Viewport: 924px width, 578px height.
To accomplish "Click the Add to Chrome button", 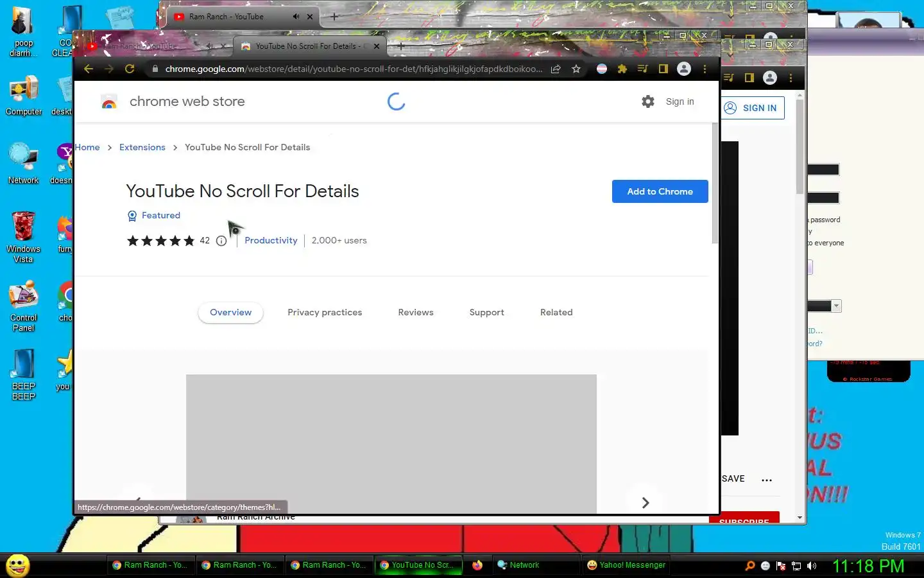I will [660, 191].
